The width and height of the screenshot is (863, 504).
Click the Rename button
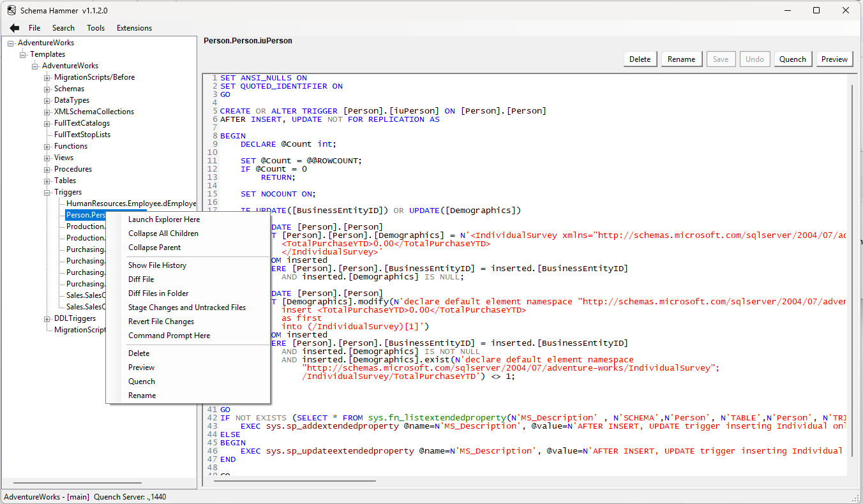(682, 59)
